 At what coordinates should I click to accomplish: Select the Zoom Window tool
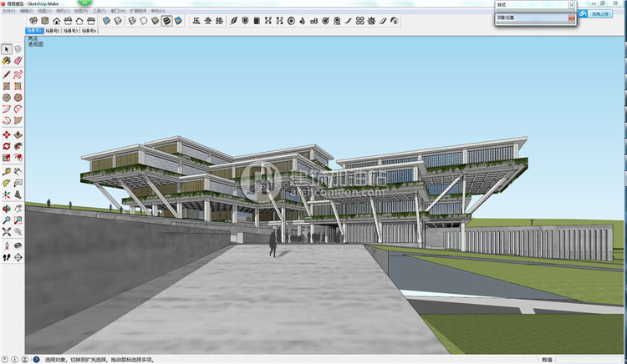click(18, 220)
